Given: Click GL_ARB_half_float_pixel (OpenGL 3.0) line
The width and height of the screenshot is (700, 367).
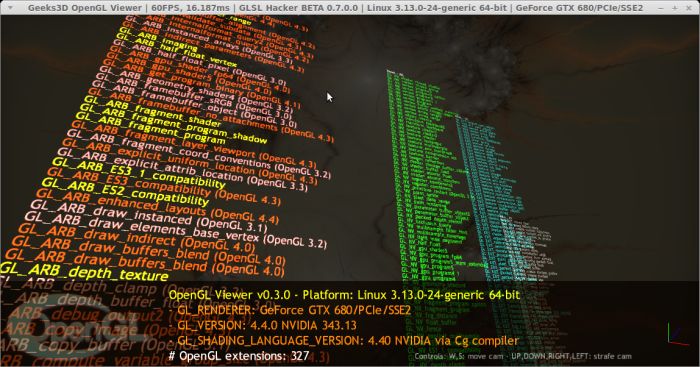Looking at the screenshot, I should (x=200, y=62).
